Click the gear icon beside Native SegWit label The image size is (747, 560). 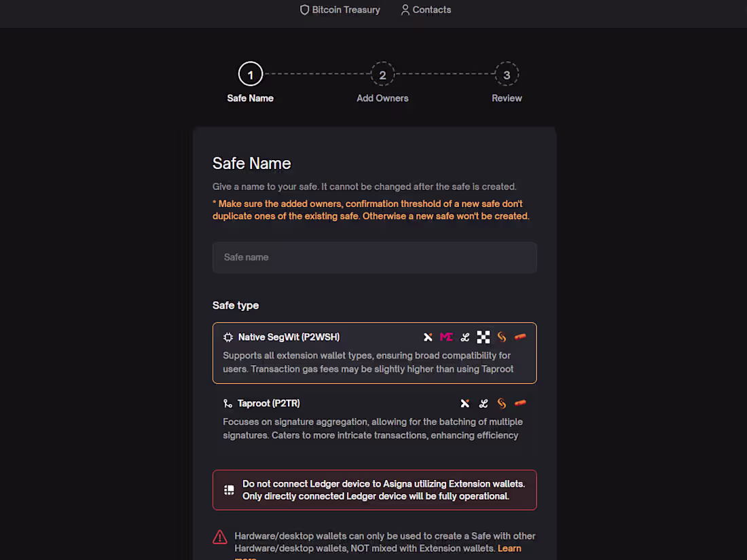coord(227,337)
